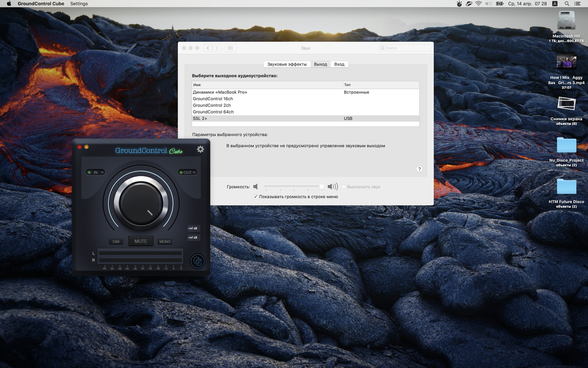588x368 pixels.
Task: Open the Settings menu
Action: [79, 4]
